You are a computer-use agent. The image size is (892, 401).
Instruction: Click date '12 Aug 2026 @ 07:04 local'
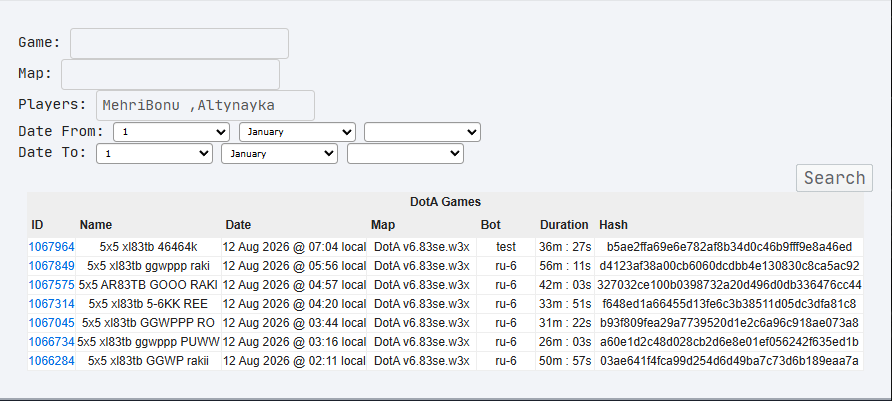click(294, 247)
